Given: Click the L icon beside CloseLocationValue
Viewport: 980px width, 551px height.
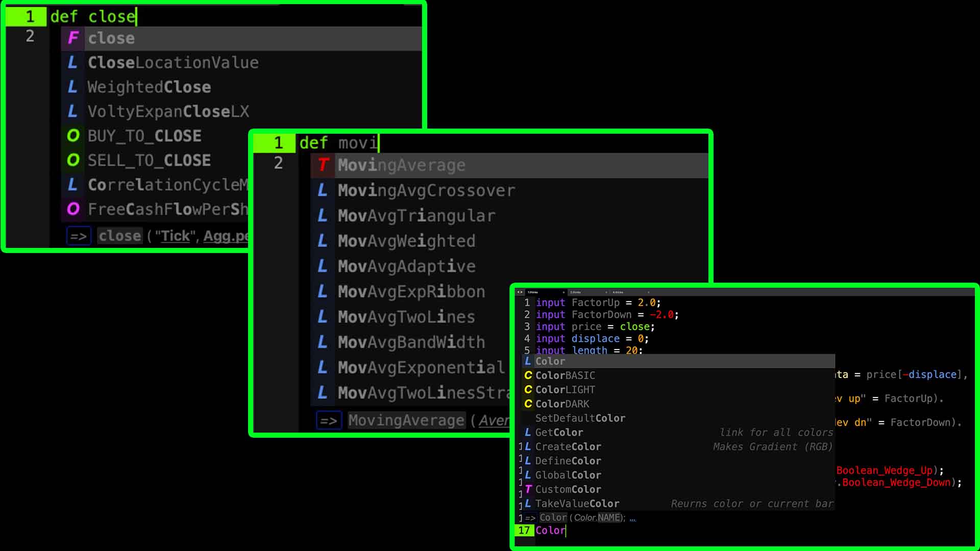Looking at the screenshot, I should (72, 63).
